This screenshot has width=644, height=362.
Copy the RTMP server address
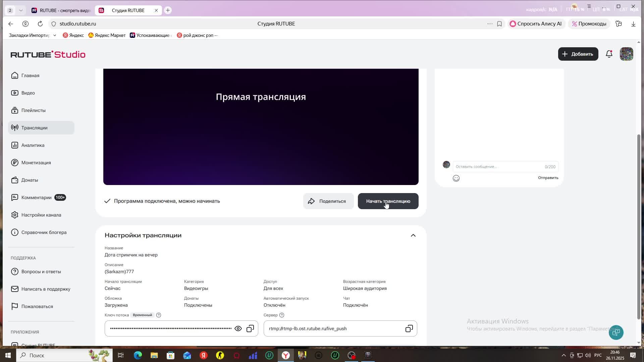click(409, 328)
